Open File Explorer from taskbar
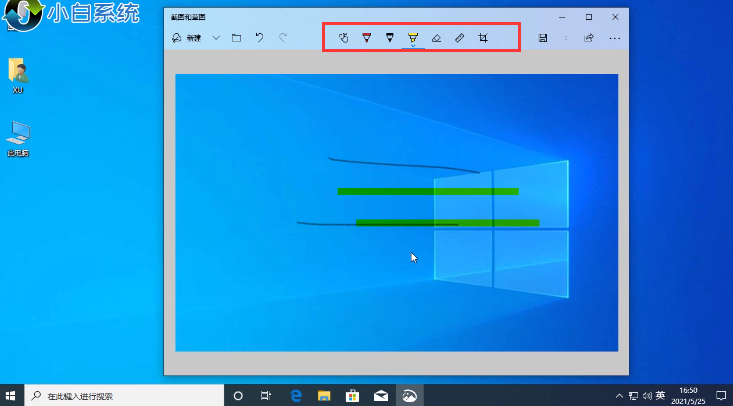The image size is (733, 406). click(x=324, y=396)
